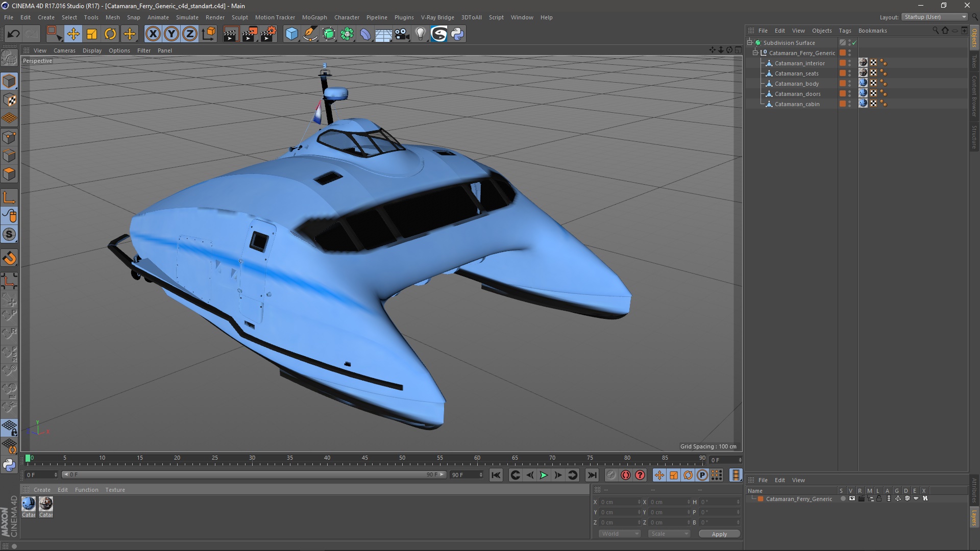The width and height of the screenshot is (980, 551).
Task: Click Catamaran_doors layer color swatch
Action: point(843,93)
